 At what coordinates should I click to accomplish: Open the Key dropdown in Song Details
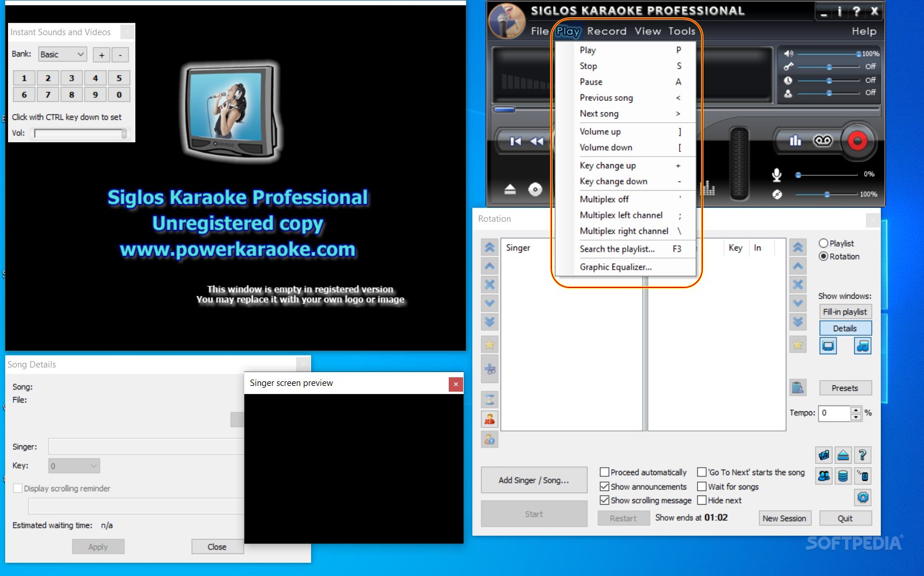[x=74, y=466]
